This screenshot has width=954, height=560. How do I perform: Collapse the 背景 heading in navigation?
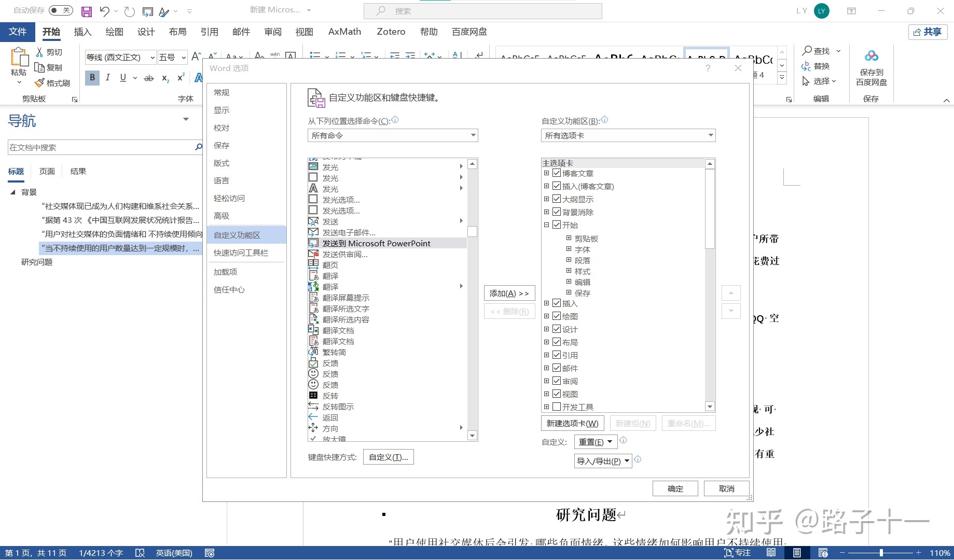(13, 192)
